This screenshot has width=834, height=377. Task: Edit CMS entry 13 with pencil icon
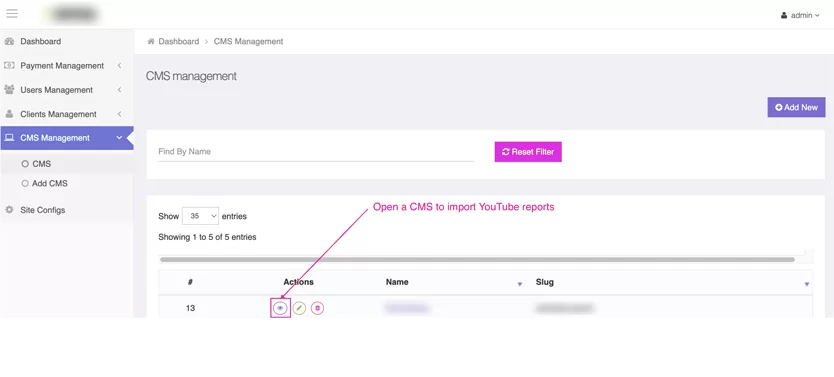click(299, 308)
